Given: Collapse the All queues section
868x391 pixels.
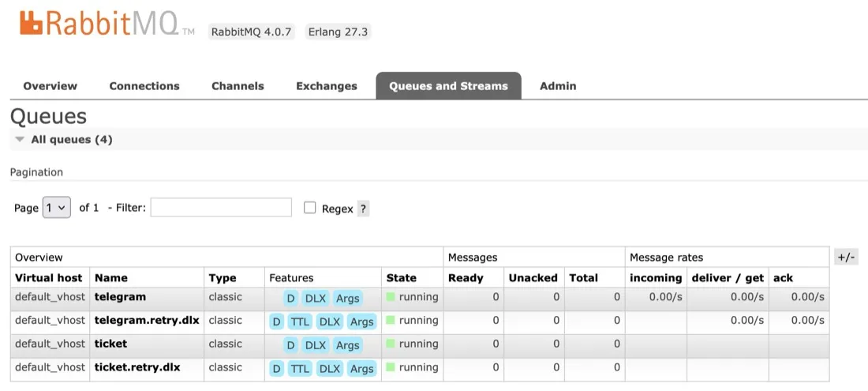Looking at the screenshot, I should click(21, 139).
